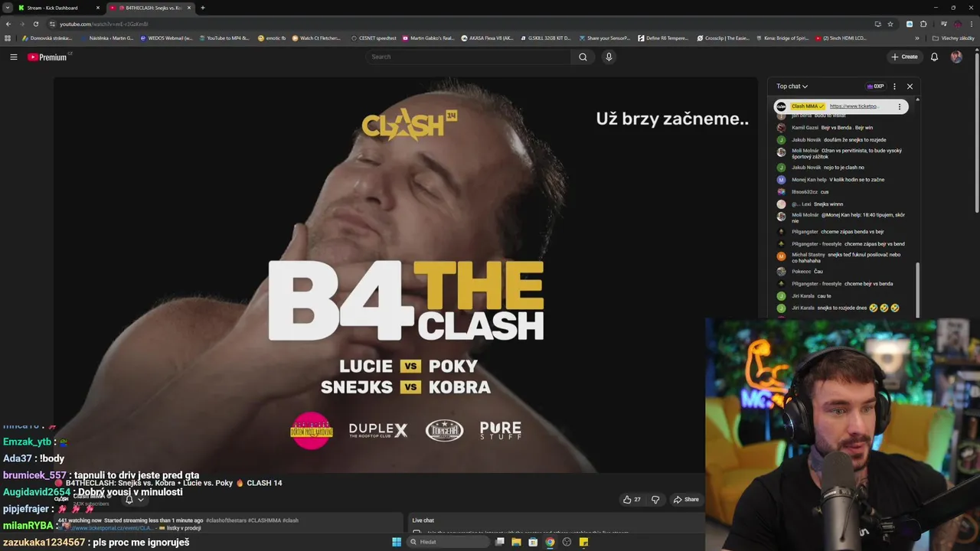Open the tab search dropdown arrow
Image resolution: width=980 pixels, height=551 pixels.
(x=7, y=8)
